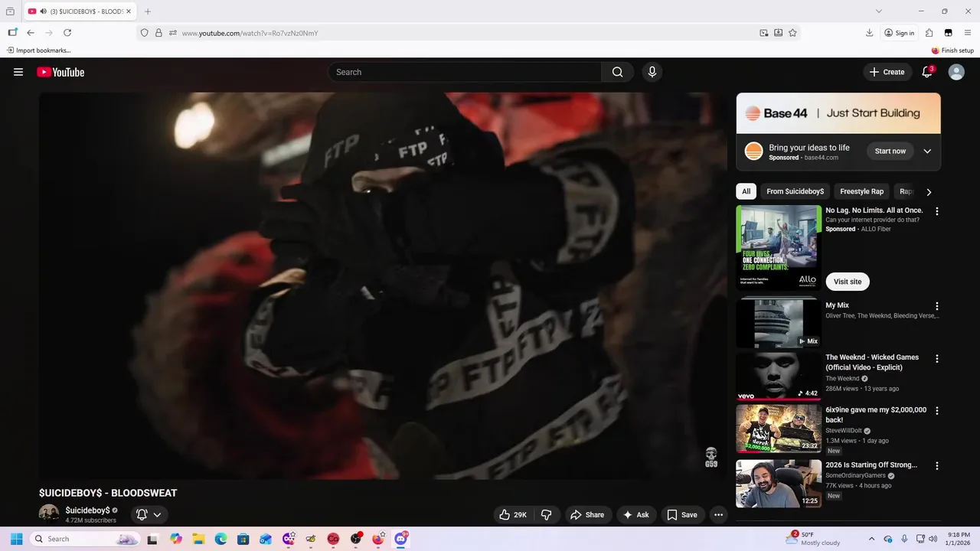Click Start now on Base 44 ad
Image resolution: width=980 pixels, height=551 pixels.
click(890, 151)
